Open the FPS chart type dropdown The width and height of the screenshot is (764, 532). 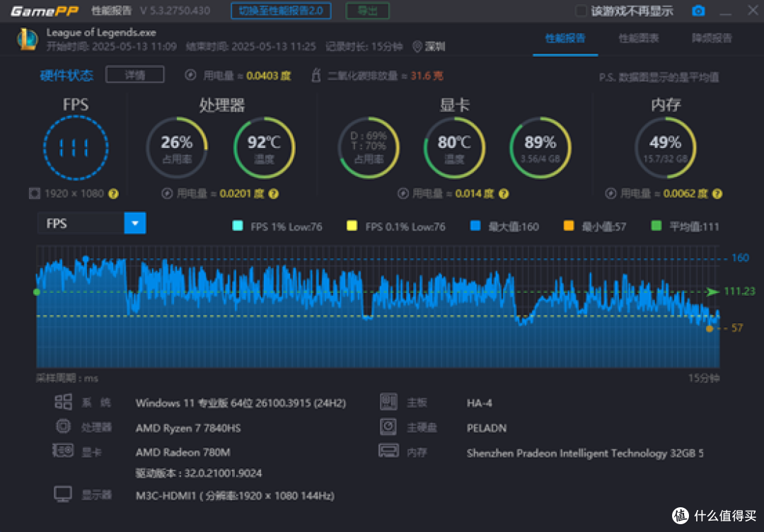(135, 223)
